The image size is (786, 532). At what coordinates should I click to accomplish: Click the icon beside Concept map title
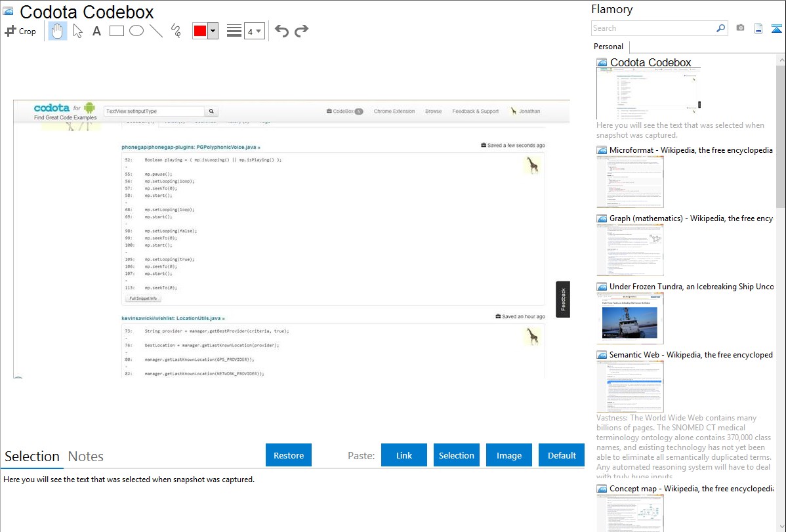click(x=602, y=488)
